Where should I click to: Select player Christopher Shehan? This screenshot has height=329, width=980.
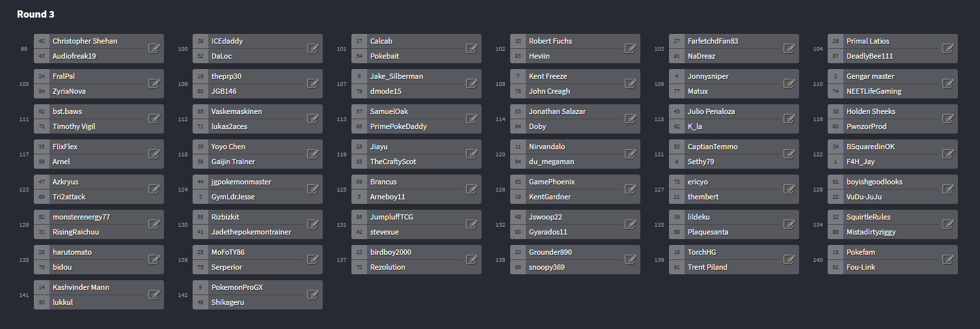pyautogui.click(x=85, y=41)
